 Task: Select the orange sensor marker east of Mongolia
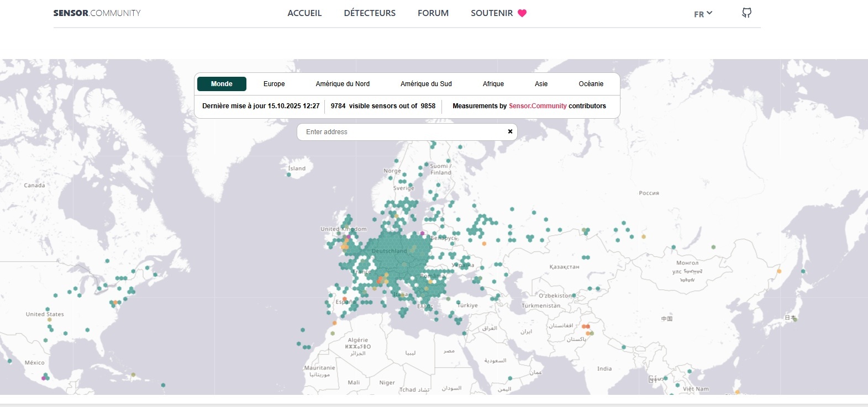tap(779, 271)
